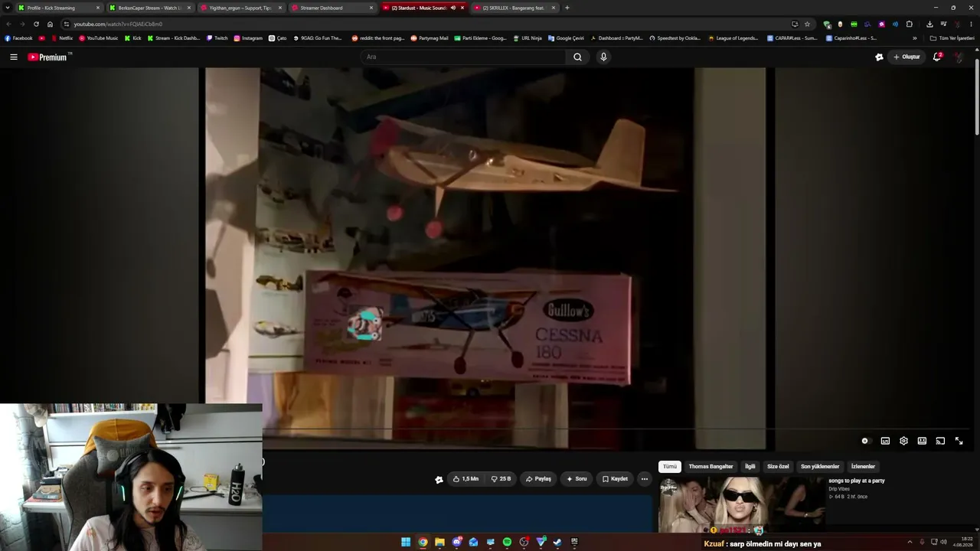Open the taskbar clock and calendar
980x551 pixels.
[x=962, y=542]
